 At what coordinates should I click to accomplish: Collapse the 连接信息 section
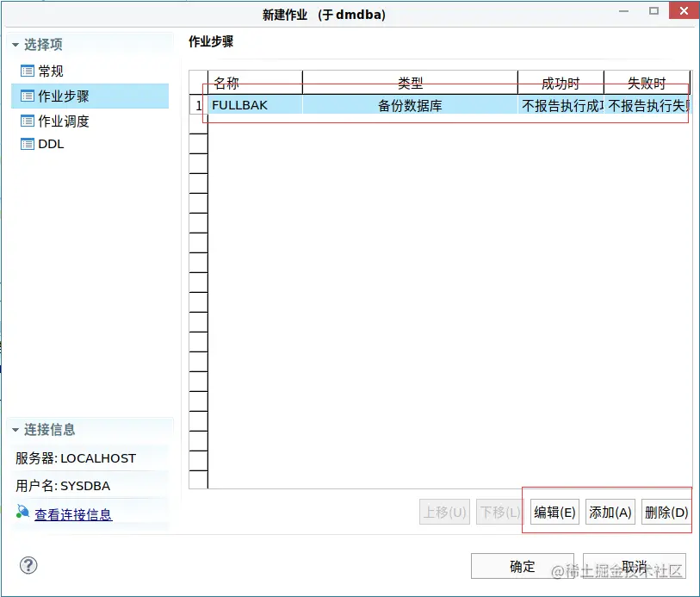tap(14, 430)
